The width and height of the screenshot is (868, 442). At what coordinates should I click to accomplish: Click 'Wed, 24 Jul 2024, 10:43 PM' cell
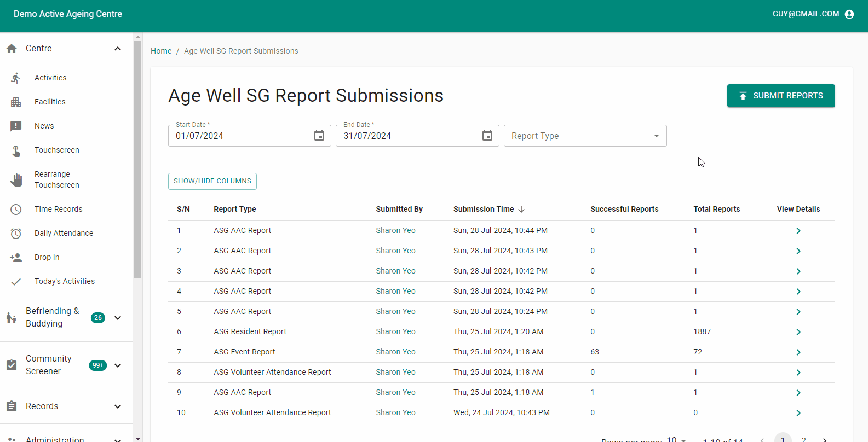click(502, 412)
